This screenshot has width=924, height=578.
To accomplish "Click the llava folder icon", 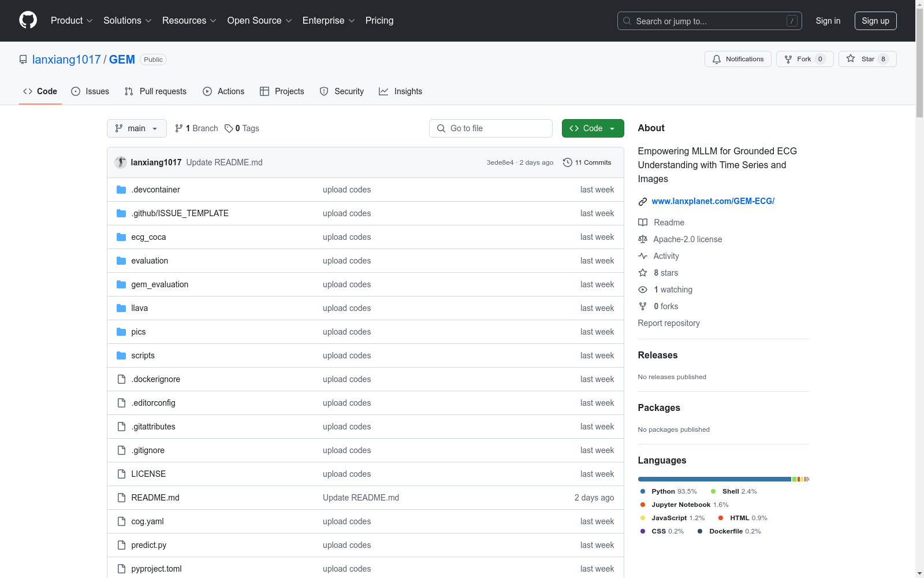I will tap(121, 308).
